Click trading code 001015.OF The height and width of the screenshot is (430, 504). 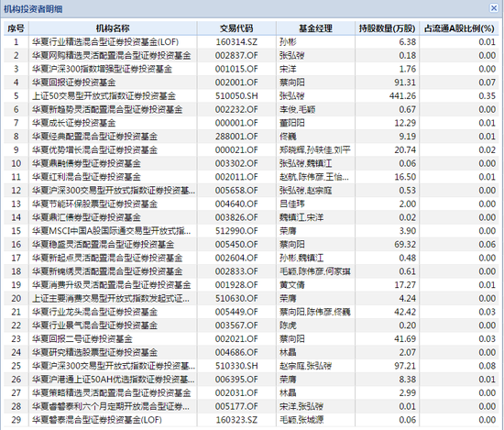pos(236,69)
